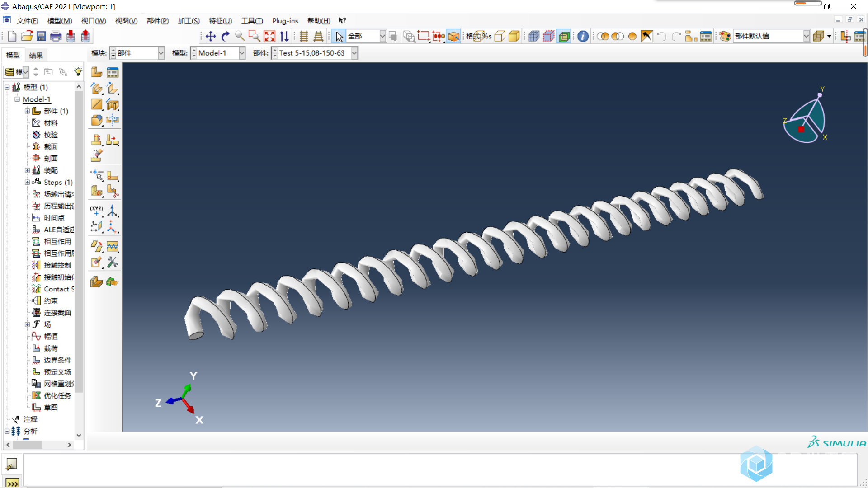The image size is (868, 488).
Task: Save the model database with floppy icon
Action: (41, 36)
